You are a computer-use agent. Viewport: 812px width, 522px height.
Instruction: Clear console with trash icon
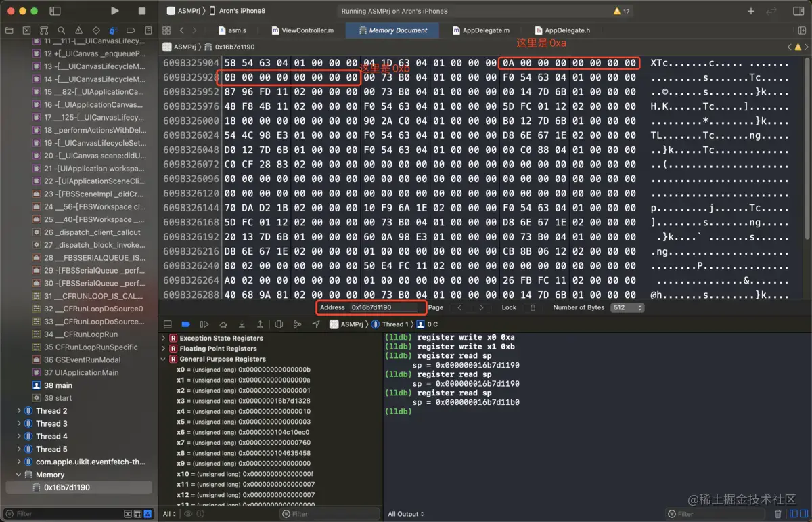coord(777,514)
